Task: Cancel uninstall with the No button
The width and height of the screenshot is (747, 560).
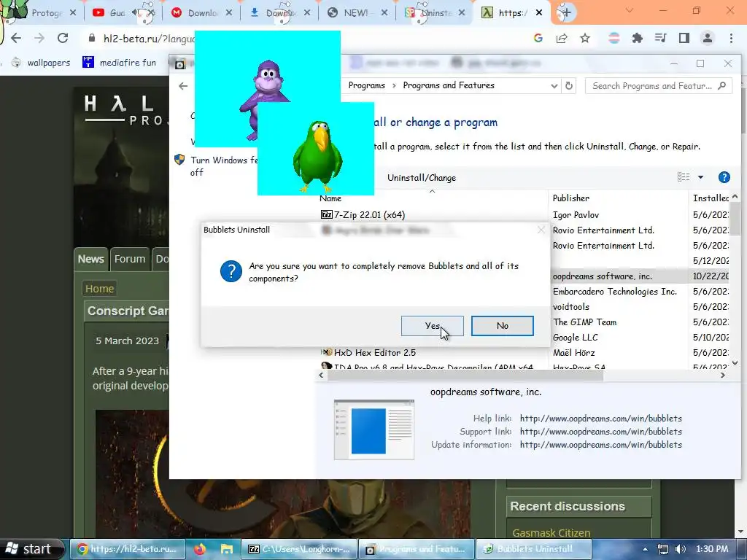Action: (x=502, y=326)
